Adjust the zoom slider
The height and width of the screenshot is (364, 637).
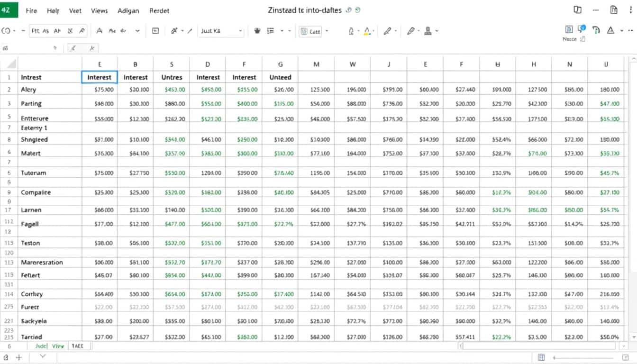click(583, 358)
